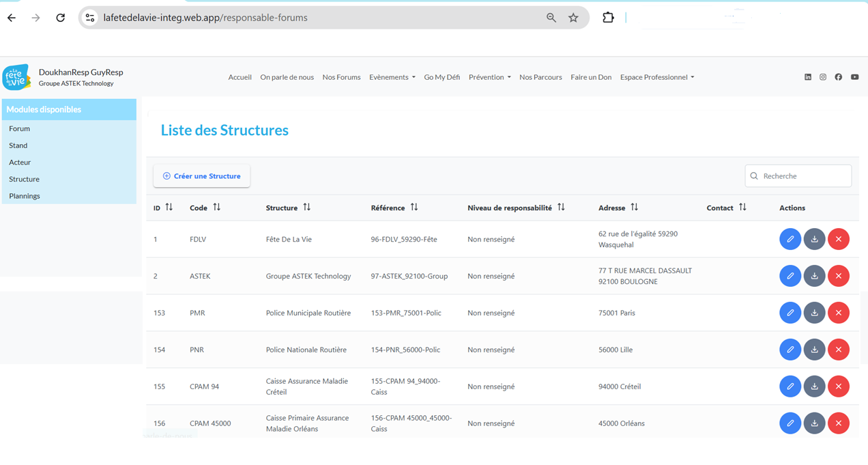Bookmark this page with star icon
This screenshot has height=465, width=868.
click(573, 18)
